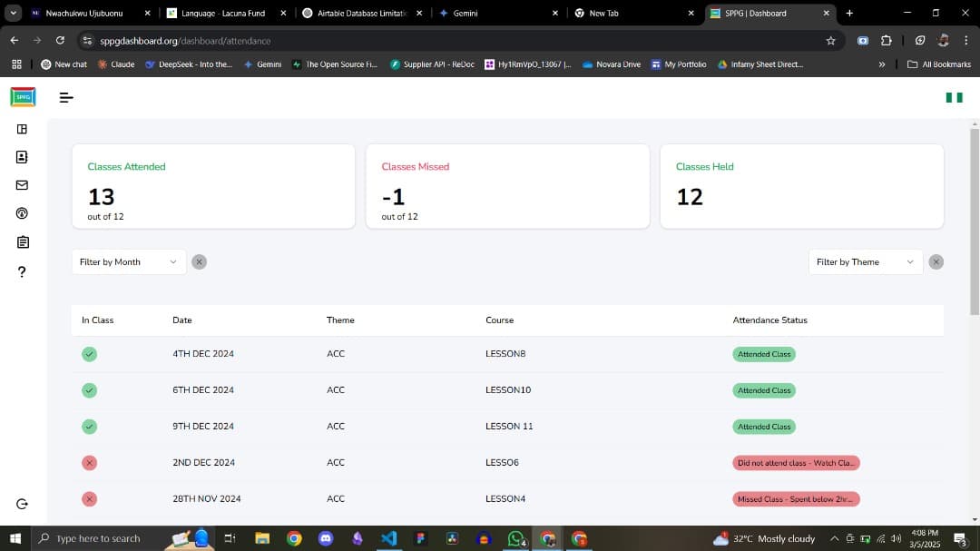Open the mail envelope sidebar icon
980x551 pixels.
point(22,185)
